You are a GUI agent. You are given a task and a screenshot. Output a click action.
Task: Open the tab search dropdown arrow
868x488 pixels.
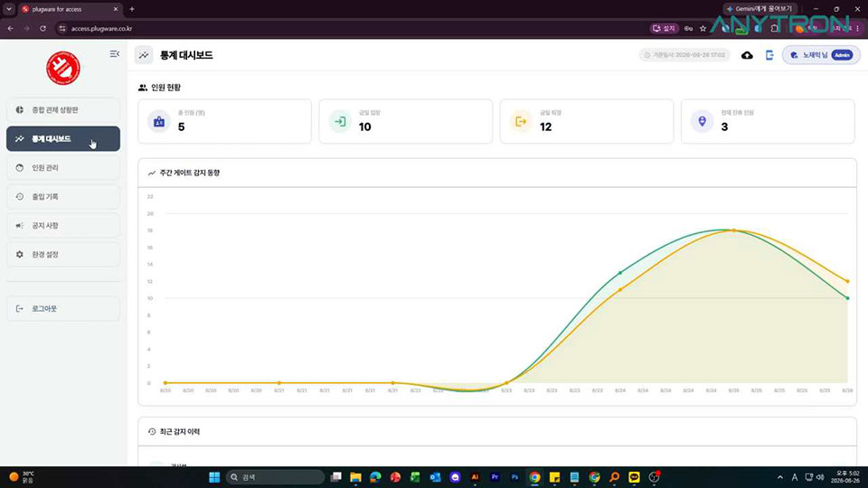(9, 9)
